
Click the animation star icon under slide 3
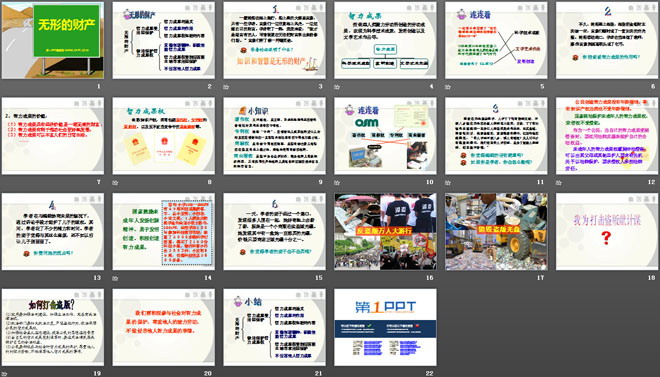[x=226, y=87]
